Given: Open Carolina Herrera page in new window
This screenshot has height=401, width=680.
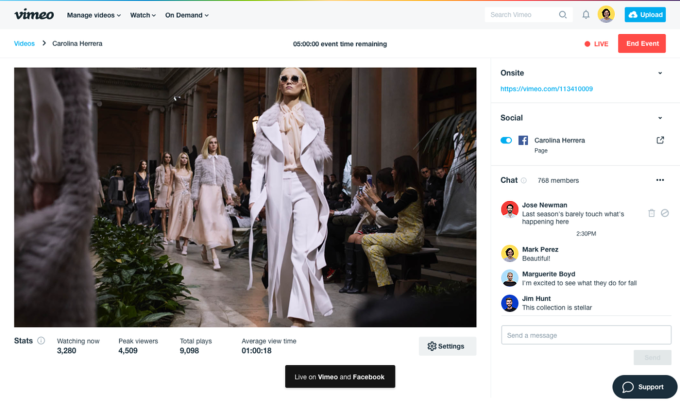Looking at the screenshot, I should pyautogui.click(x=660, y=140).
